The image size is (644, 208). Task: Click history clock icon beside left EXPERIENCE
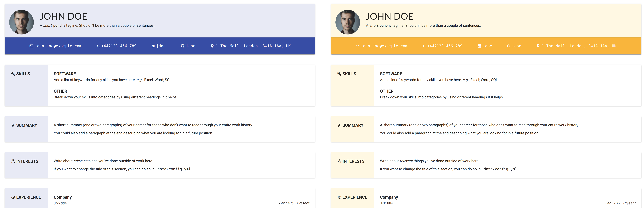pyautogui.click(x=13, y=197)
